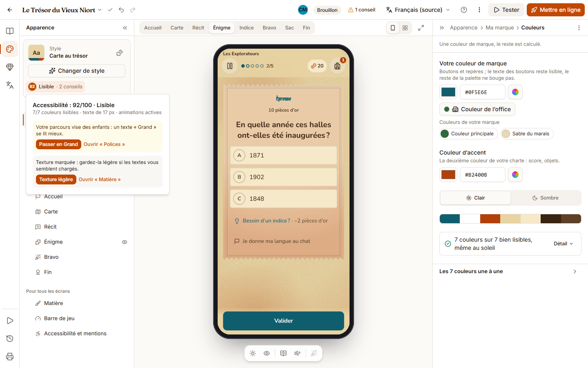Screen dimensions: 588x368
Task: Switch to Bravo screen tab
Action: (269, 28)
